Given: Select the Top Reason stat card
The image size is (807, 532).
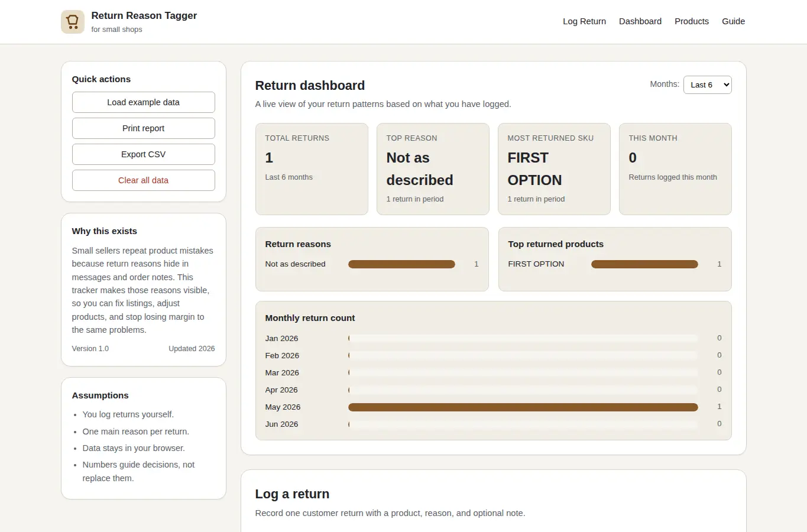Looking at the screenshot, I should coord(433,169).
